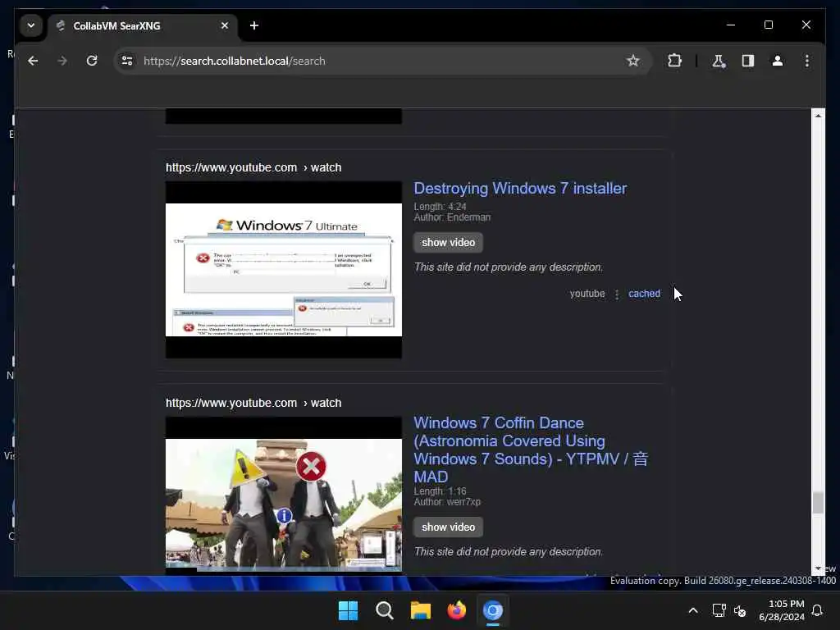Click 'Author: Enderman' text
The image size is (840, 630).
point(452,217)
